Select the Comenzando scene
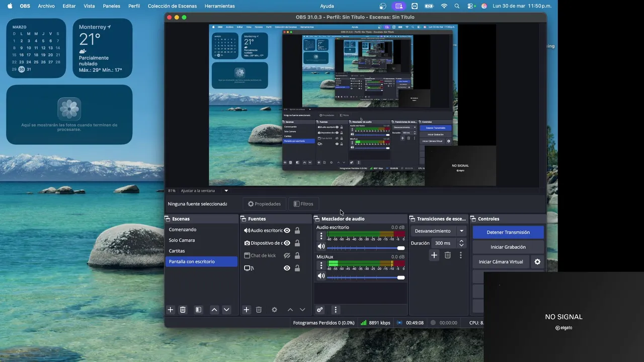The width and height of the screenshot is (644, 362). (x=201, y=229)
